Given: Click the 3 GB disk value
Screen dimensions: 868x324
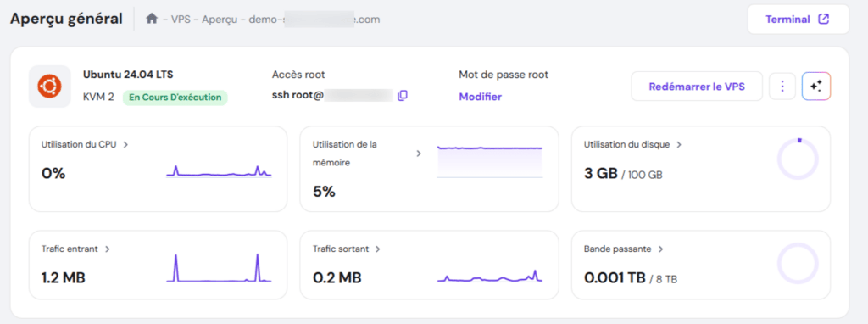Looking at the screenshot, I should (x=601, y=174).
